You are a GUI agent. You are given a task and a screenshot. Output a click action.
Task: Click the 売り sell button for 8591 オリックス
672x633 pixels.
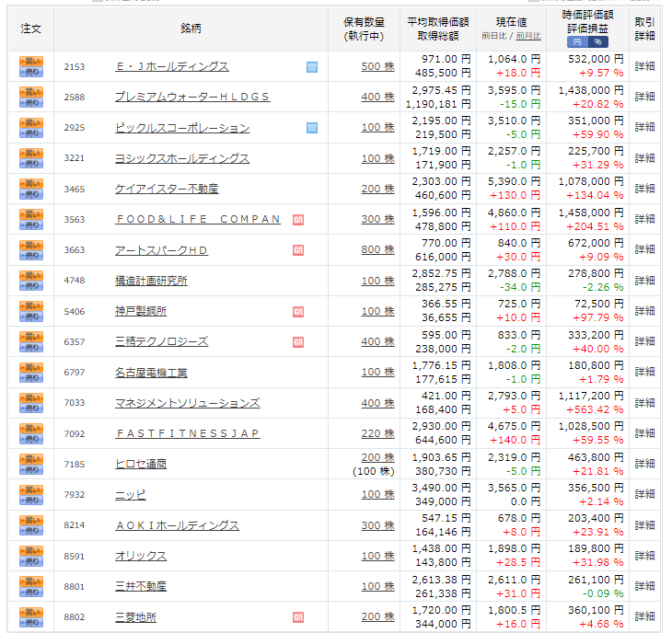point(31,561)
